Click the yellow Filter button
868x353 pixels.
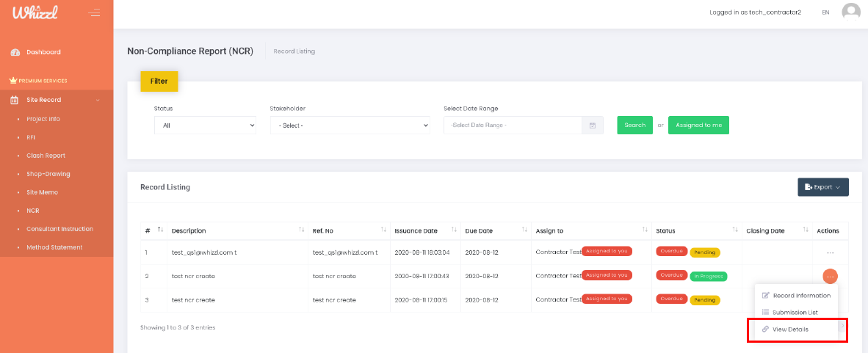[x=159, y=81]
